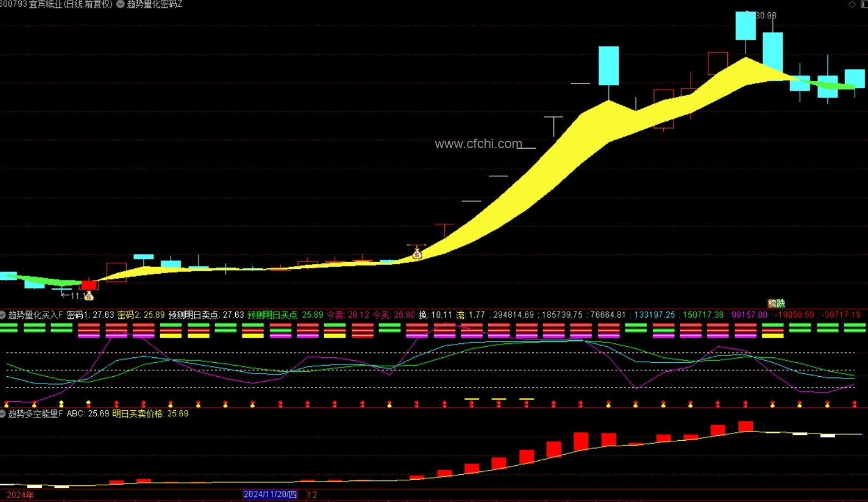Click 预测明日卖点: 27.63 readout
The width and height of the screenshot is (868, 502).
(206, 315)
